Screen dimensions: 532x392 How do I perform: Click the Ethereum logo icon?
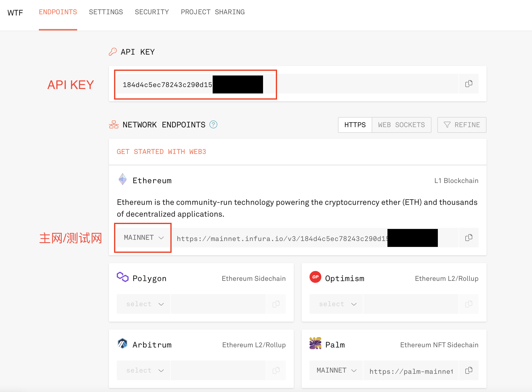[122, 179]
